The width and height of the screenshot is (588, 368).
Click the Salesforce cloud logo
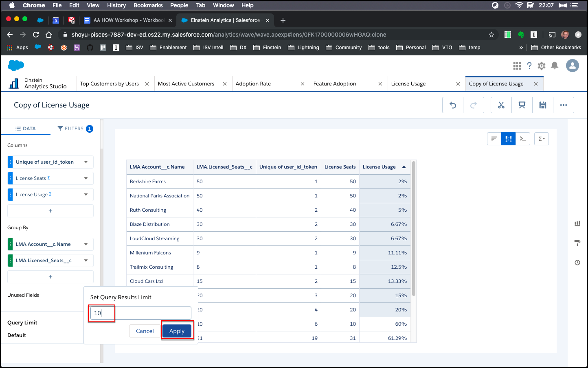[x=16, y=65]
